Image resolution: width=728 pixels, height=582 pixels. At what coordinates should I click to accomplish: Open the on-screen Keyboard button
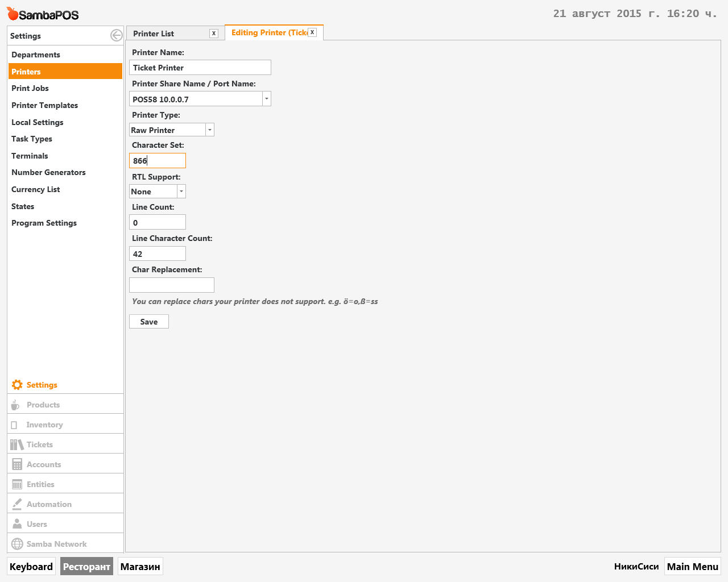click(x=31, y=567)
